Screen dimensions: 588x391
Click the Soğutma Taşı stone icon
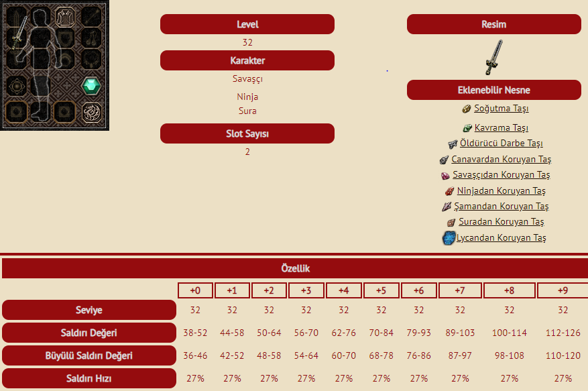tap(466, 109)
